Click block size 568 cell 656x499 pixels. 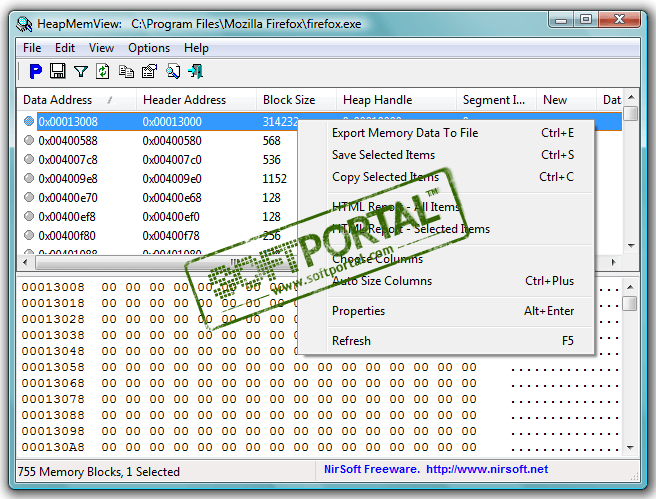[x=272, y=141]
